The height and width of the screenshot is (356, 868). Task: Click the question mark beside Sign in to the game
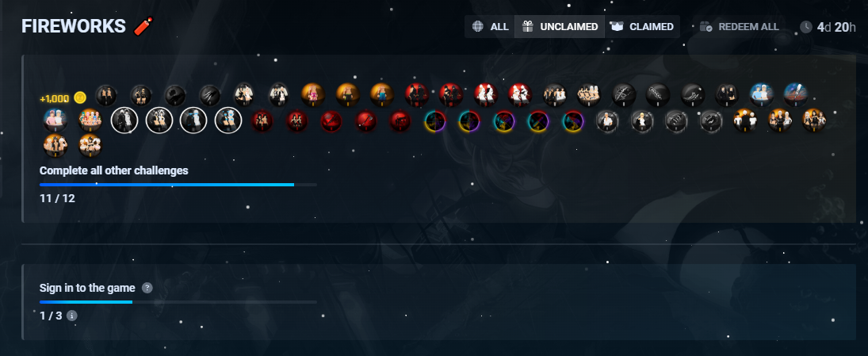(x=147, y=288)
